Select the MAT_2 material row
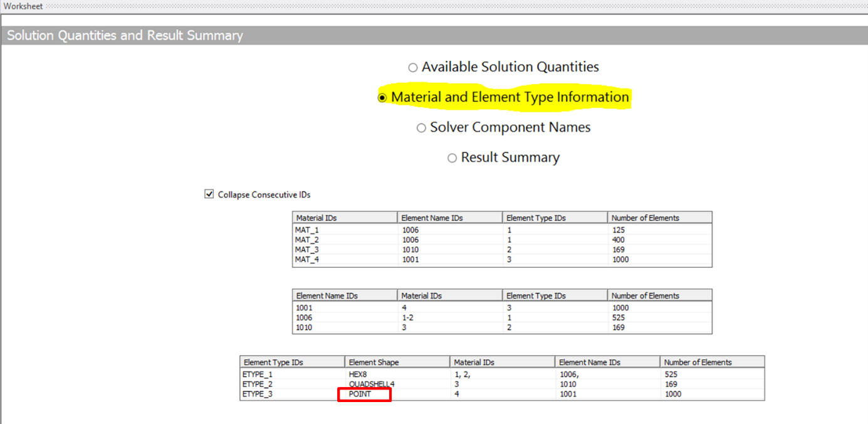 307,240
